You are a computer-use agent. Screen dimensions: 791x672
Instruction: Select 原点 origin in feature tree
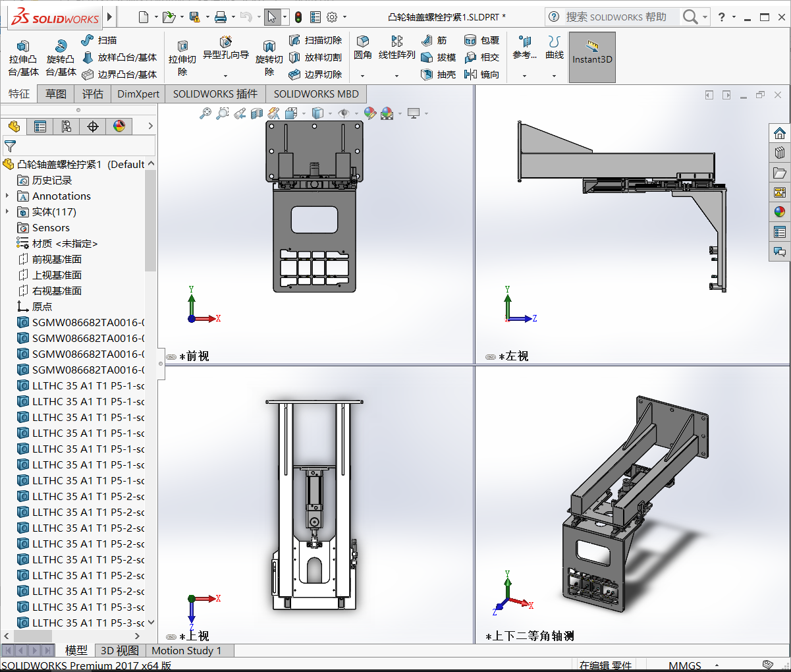click(35, 306)
